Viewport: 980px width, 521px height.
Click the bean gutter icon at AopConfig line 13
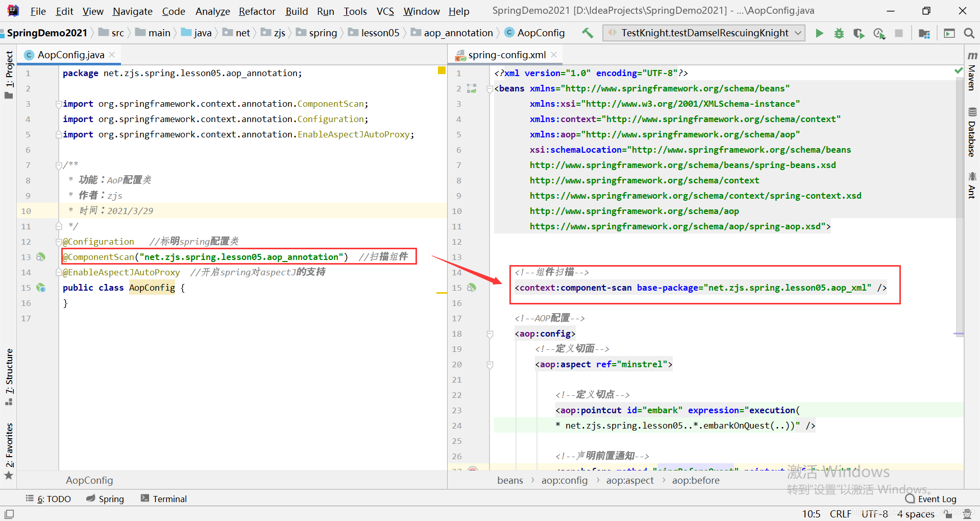[41, 257]
